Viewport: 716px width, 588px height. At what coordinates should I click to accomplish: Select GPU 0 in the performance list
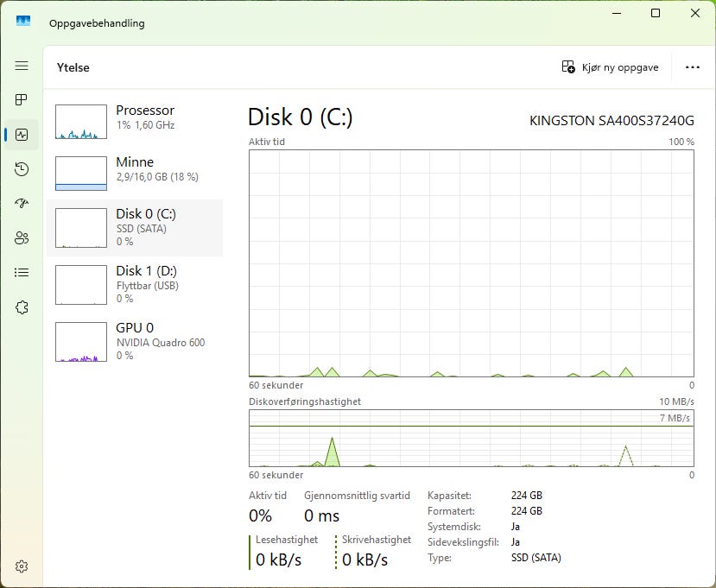click(x=135, y=341)
